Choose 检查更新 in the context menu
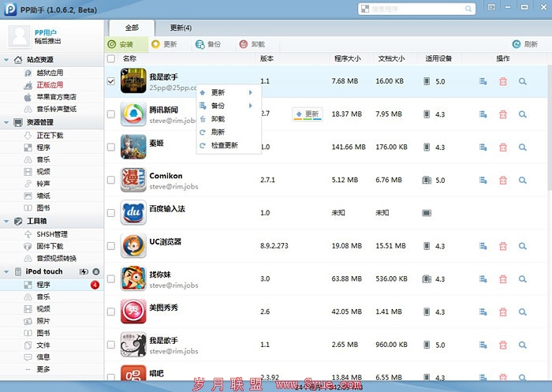The width and height of the screenshot is (552, 392). [229, 145]
